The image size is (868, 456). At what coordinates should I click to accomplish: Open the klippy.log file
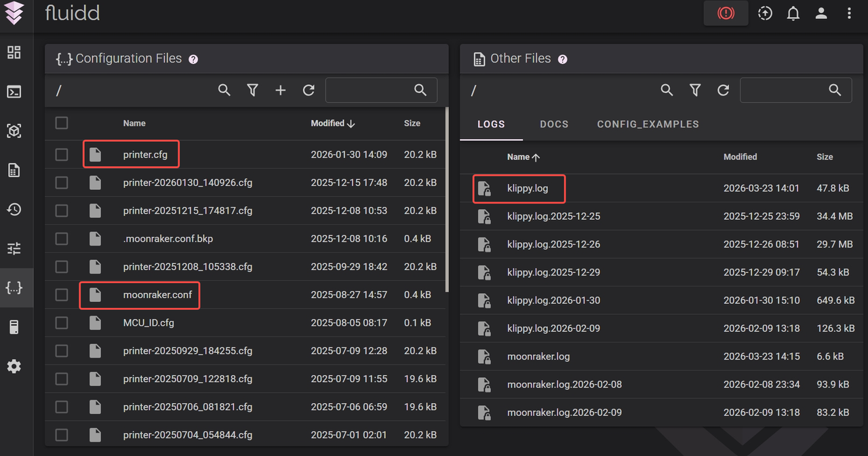tap(527, 189)
